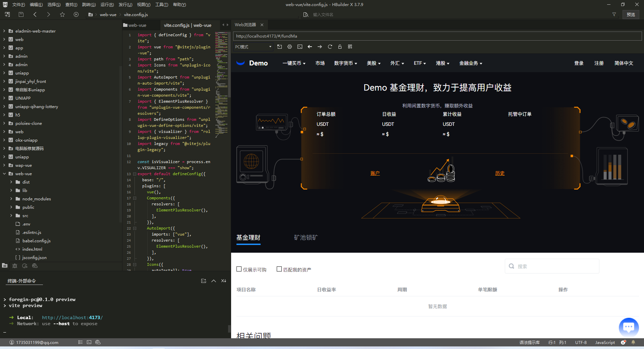Click the save file icon
The width and height of the screenshot is (644, 349).
point(21,14)
